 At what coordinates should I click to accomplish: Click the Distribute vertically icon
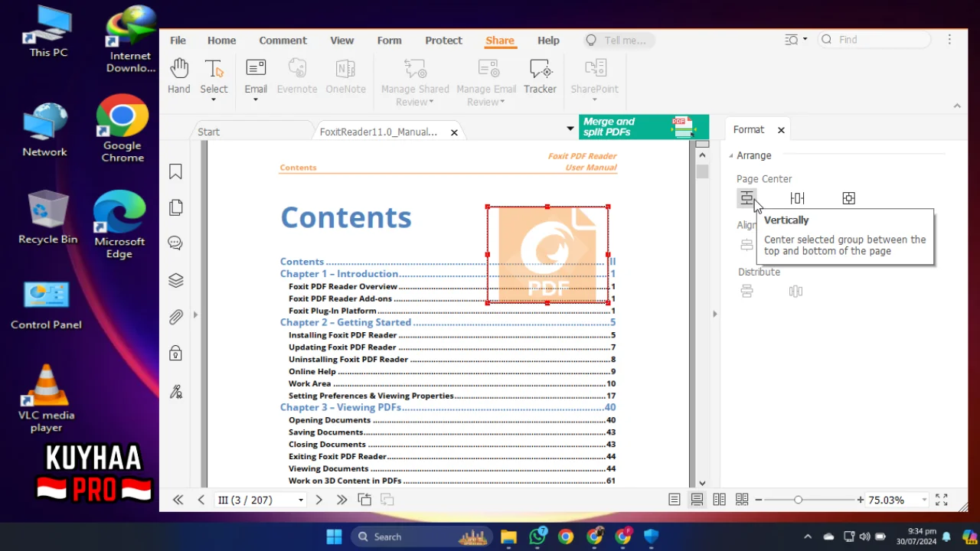[747, 291]
